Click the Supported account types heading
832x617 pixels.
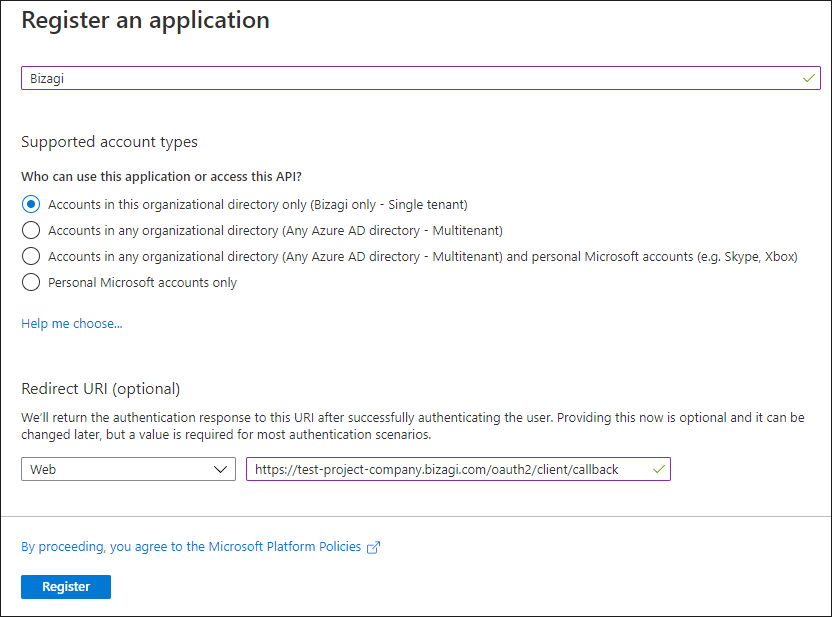pyautogui.click(x=109, y=142)
